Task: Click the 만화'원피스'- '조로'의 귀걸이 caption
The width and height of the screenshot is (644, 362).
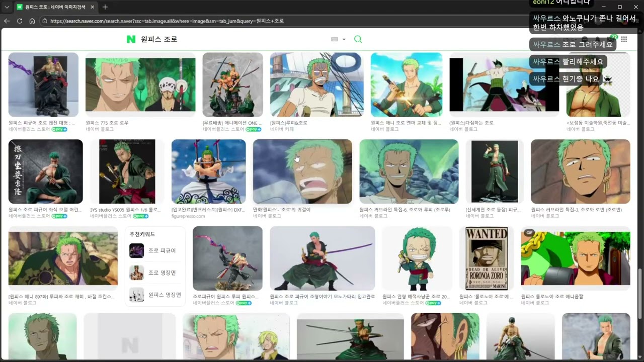Action: pos(282,210)
